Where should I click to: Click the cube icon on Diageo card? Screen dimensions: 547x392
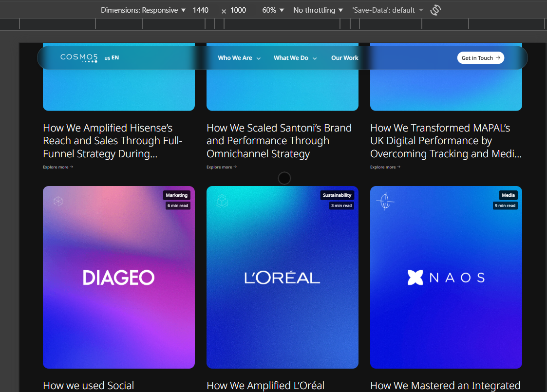[x=58, y=201]
